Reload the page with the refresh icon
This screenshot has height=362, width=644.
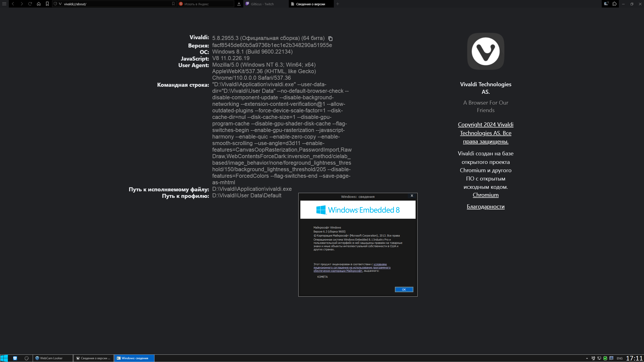[x=30, y=4]
